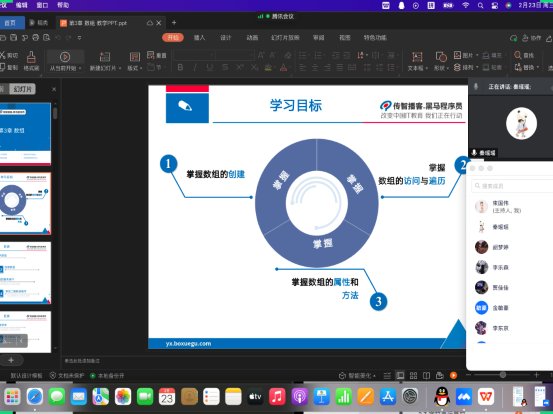Expand the New Slide dropdown arrow
Screen dimensions: 553x414
(x=121, y=68)
